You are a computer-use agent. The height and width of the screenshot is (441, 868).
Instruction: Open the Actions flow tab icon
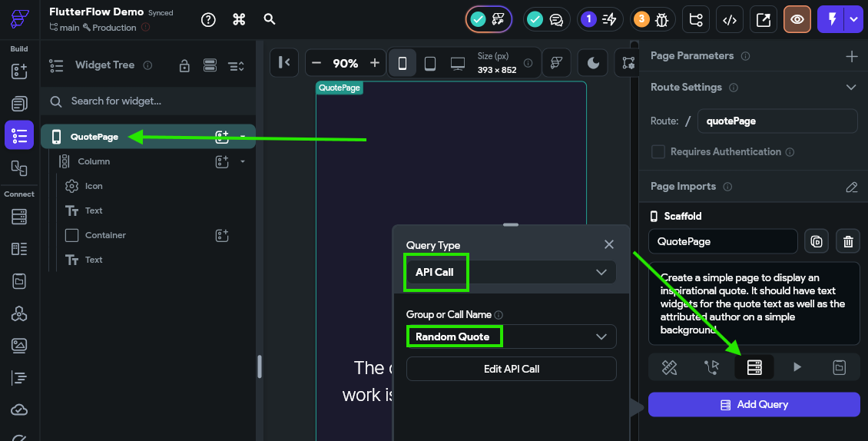[x=711, y=367]
